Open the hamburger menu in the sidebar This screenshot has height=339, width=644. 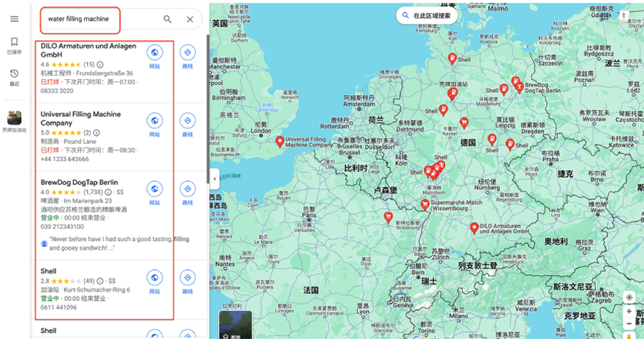click(14, 19)
